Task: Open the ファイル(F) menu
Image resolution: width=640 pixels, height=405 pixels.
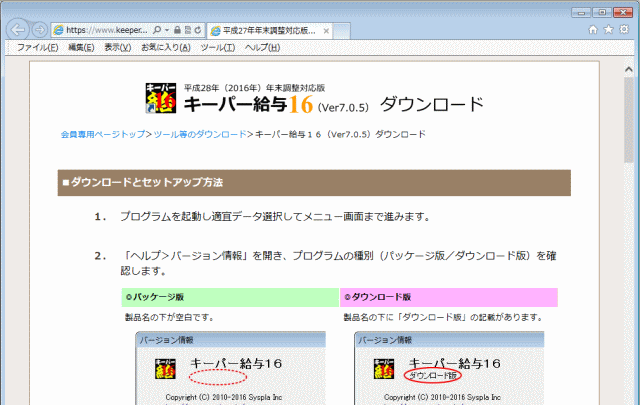Action: click(38, 48)
